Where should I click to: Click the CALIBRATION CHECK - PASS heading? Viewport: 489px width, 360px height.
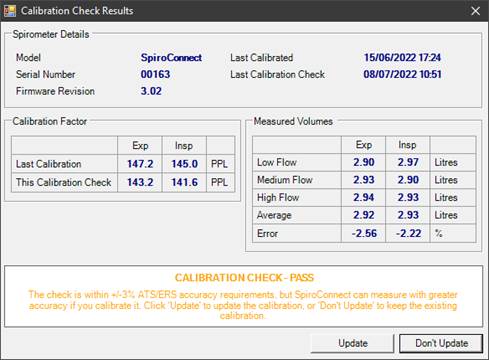click(x=244, y=278)
